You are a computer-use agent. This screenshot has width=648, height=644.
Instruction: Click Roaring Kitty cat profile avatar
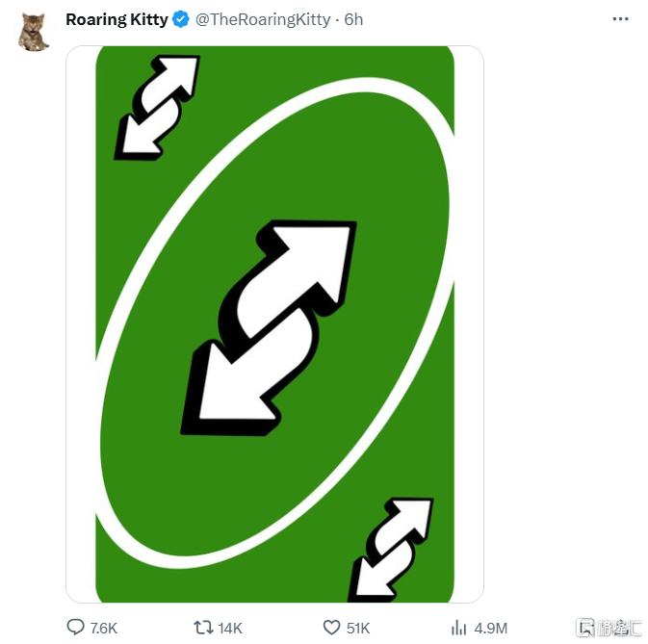34,32
